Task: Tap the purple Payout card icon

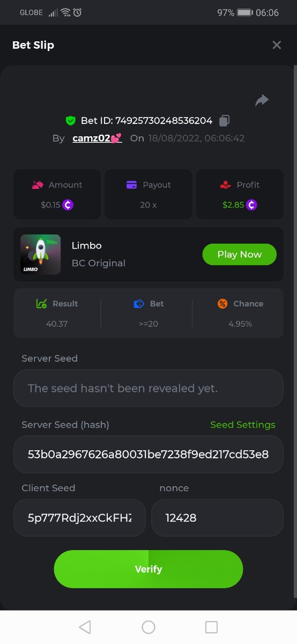Action: tap(132, 185)
